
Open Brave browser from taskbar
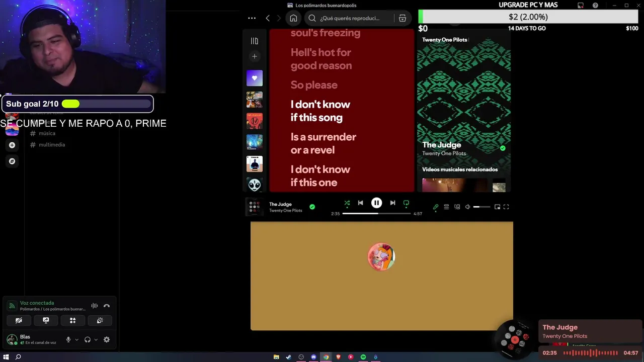(338, 357)
